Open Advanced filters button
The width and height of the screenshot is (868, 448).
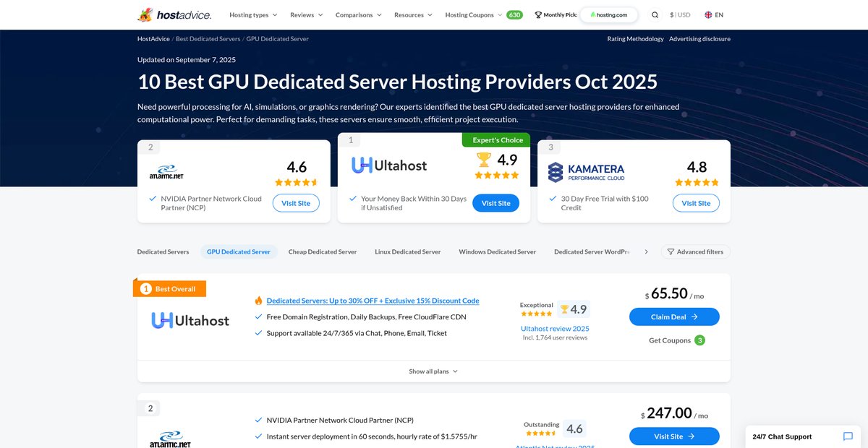695,251
